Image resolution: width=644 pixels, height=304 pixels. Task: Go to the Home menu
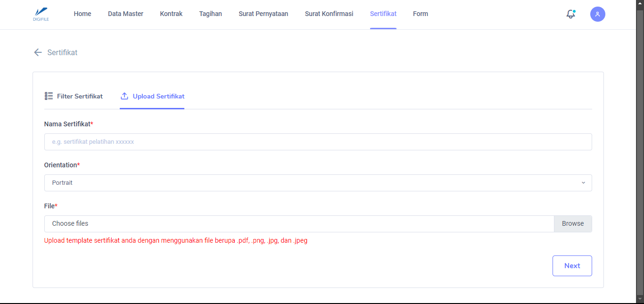pos(83,14)
